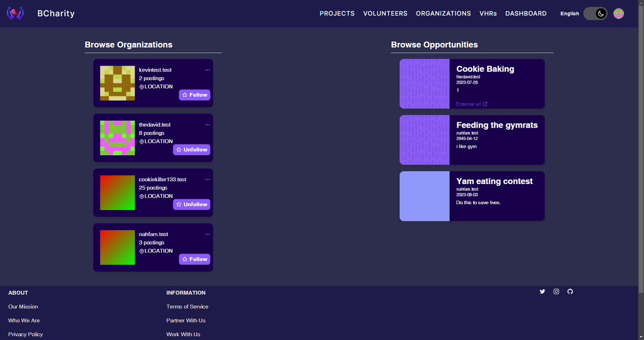Open thedavid.test organization avatar
This screenshot has height=340, width=644.
click(118, 138)
